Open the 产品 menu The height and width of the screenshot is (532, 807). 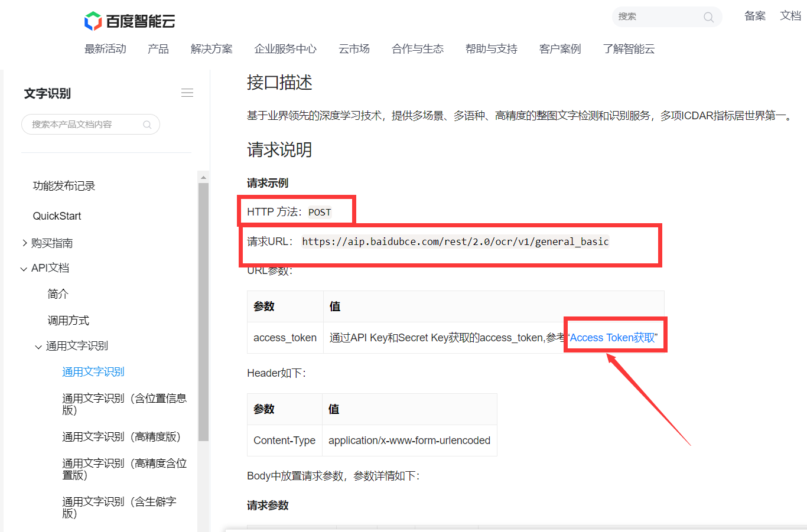tap(158, 49)
